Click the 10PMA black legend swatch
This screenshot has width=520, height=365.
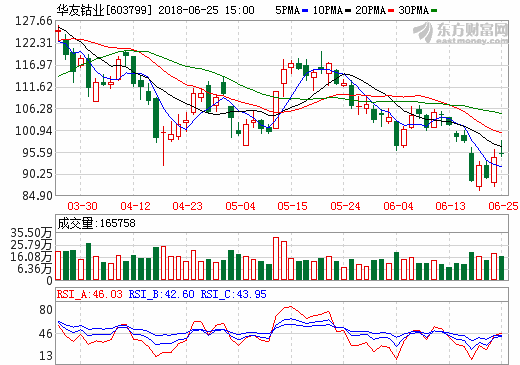(x=348, y=11)
